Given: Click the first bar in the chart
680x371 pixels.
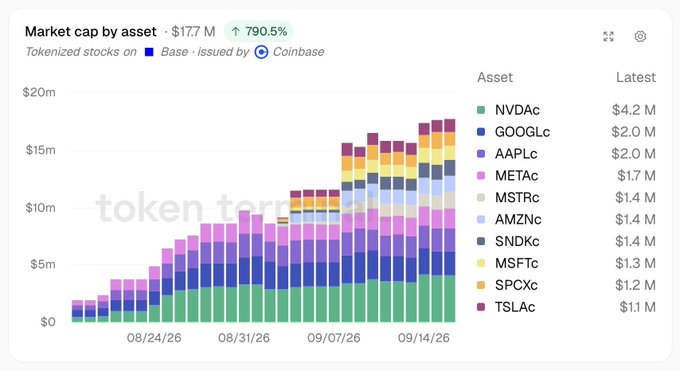Looking at the screenshot, I should (77, 311).
